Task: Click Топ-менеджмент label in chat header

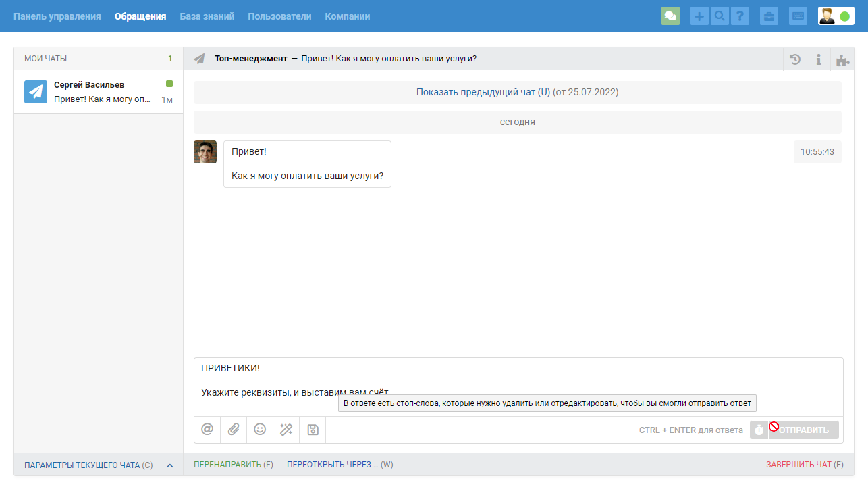Action: coord(251,59)
